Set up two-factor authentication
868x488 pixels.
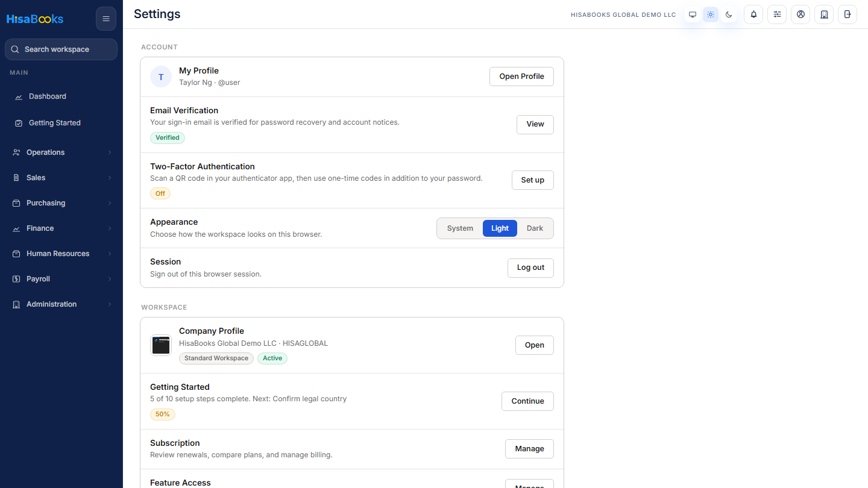coord(533,180)
